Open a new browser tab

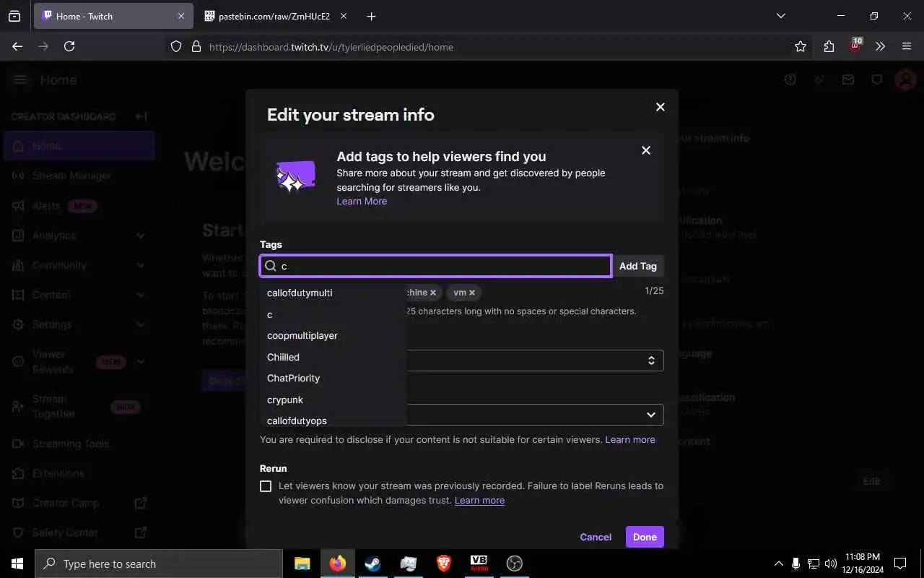pyautogui.click(x=371, y=16)
